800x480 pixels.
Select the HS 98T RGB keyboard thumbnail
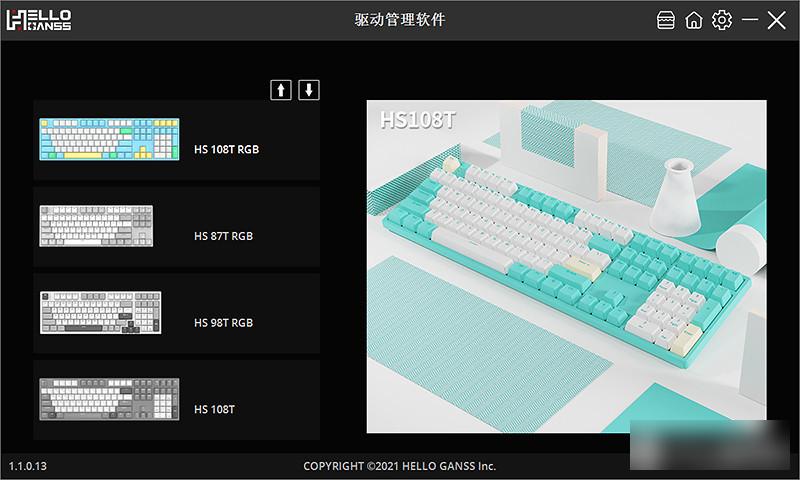[101, 313]
